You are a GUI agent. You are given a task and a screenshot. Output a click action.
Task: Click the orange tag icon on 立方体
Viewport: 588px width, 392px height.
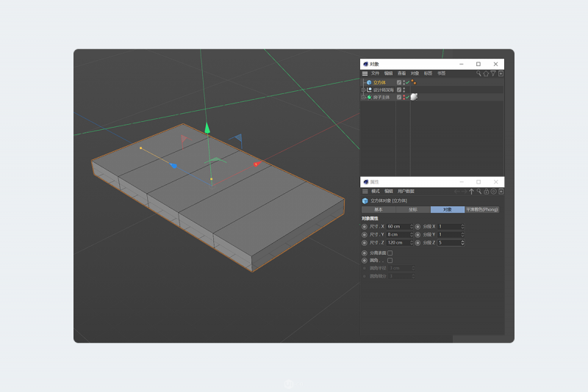pos(414,82)
